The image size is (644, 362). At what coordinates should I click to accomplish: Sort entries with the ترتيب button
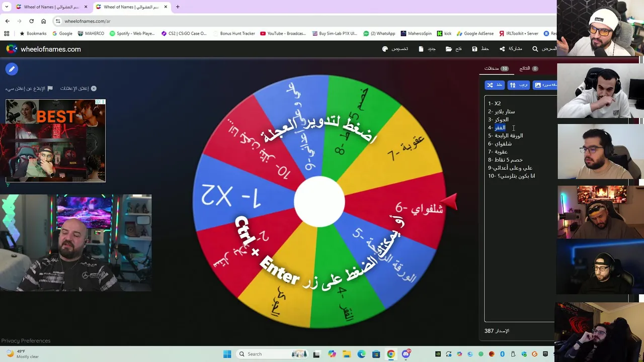click(519, 85)
